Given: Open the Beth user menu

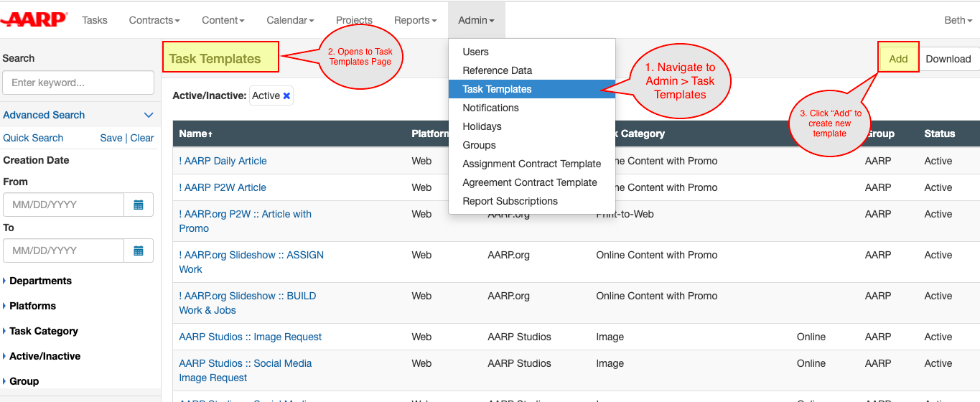Looking at the screenshot, I should 958,20.
